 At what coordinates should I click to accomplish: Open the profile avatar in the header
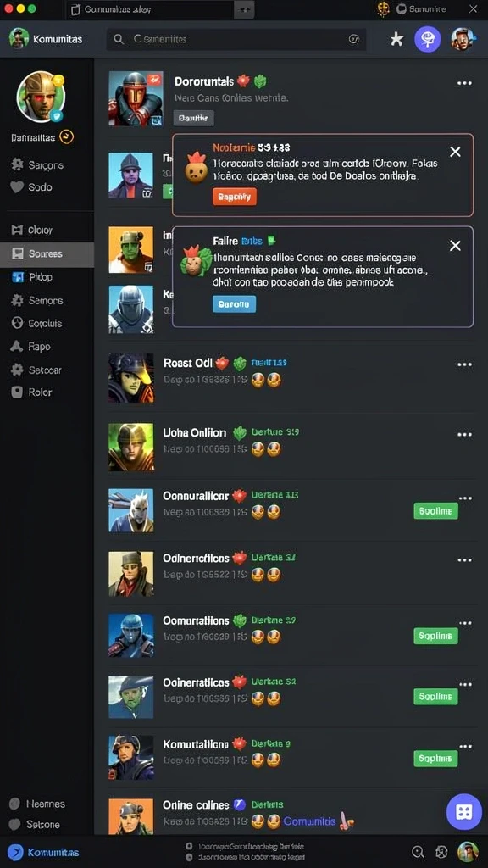click(463, 39)
